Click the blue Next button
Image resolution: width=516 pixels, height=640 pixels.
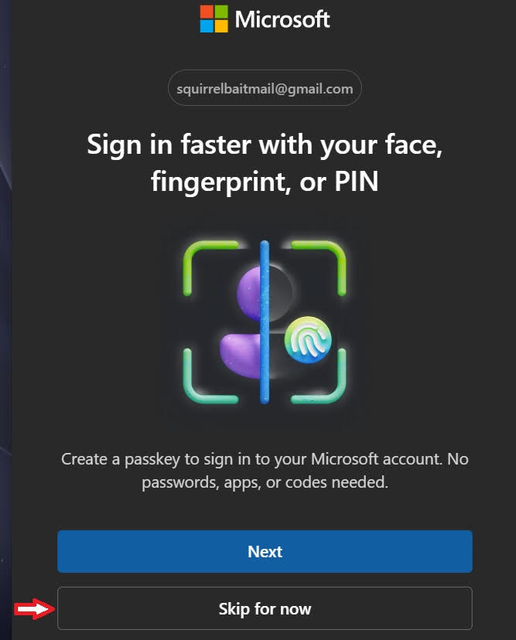tap(265, 551)
